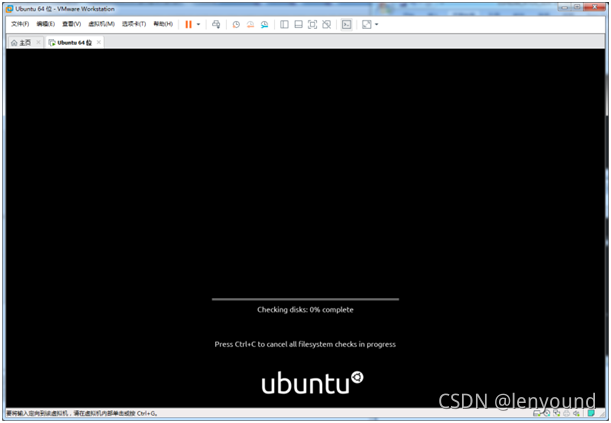Screen dimensions: 611x423
Task: Open the 查看(V) menu
Action: 72,24
